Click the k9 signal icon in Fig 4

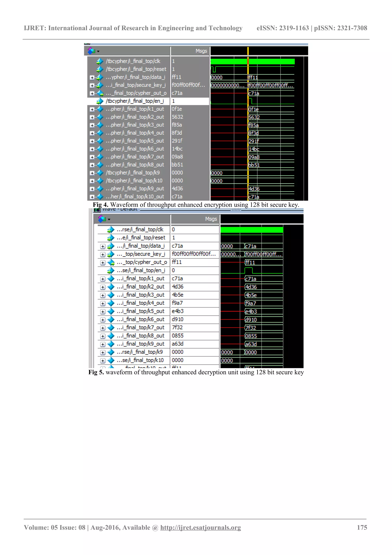point(100,173)
